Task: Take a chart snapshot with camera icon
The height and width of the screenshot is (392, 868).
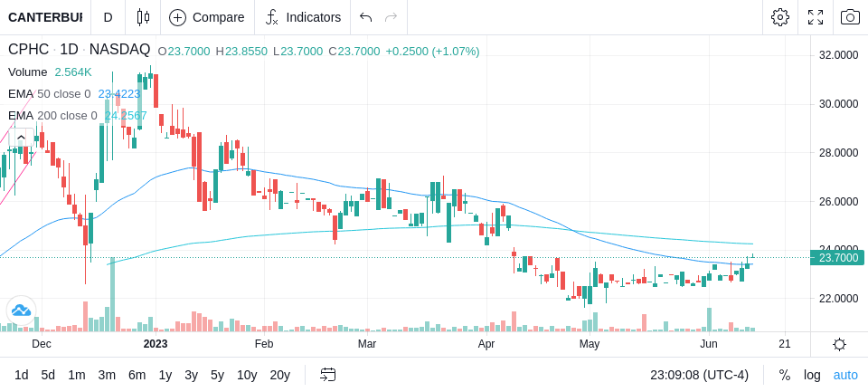Action: 850,17
